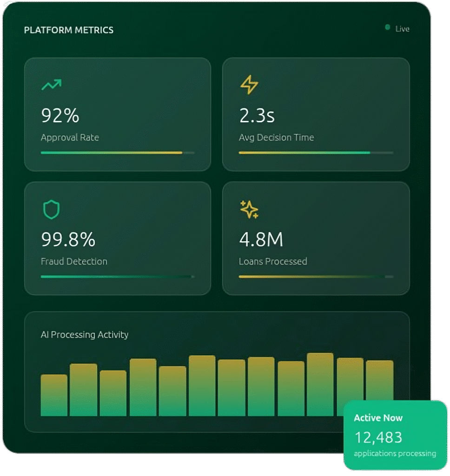Click the 12,483 applications count
Image resolution: width=450 pixels, height=476 pixels.
(378, 437)
